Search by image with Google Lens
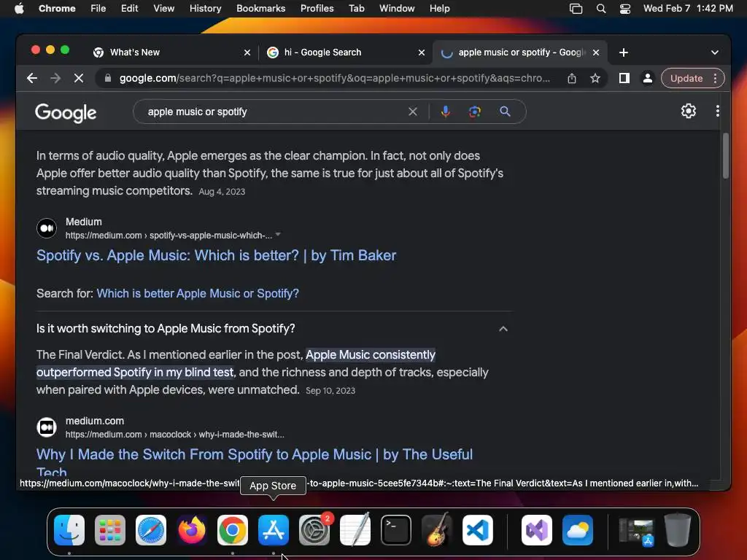This screenshot has width=747, height=560. click(474, 112)
